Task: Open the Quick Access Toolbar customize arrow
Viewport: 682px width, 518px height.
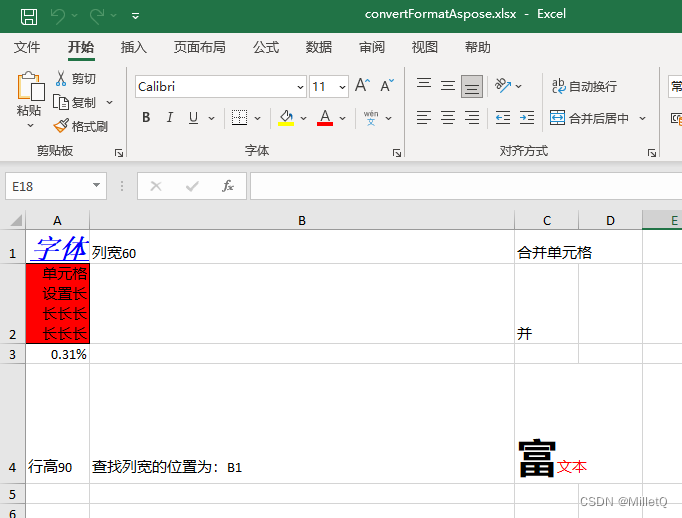Action: point(135,17)
